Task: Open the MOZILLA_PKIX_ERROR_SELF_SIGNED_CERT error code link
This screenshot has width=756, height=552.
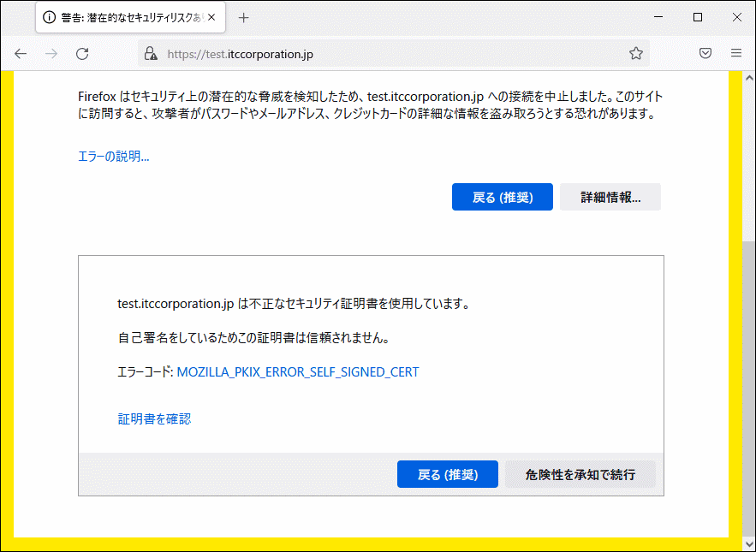Action: pos(298,372)
